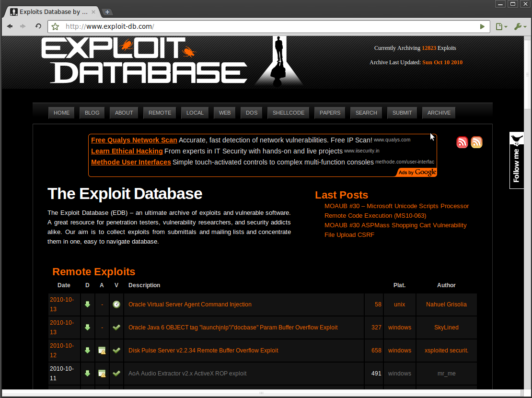532x398 pixels.
Task: Click verified checkmark for Disk Pulse Server
Action: (x=116, y=351)
